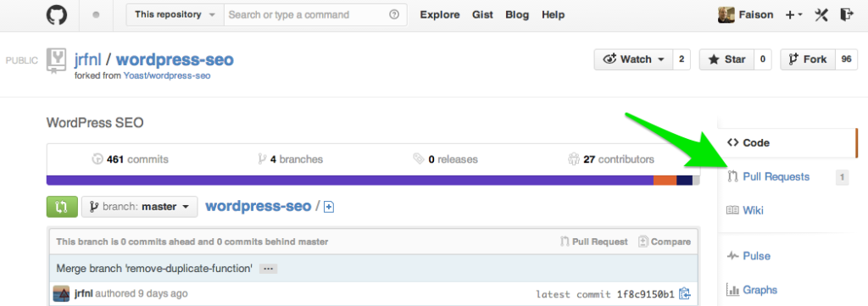Open the Watch dropdown button
This screenshot has height=306, width=868.
point(634,59)
